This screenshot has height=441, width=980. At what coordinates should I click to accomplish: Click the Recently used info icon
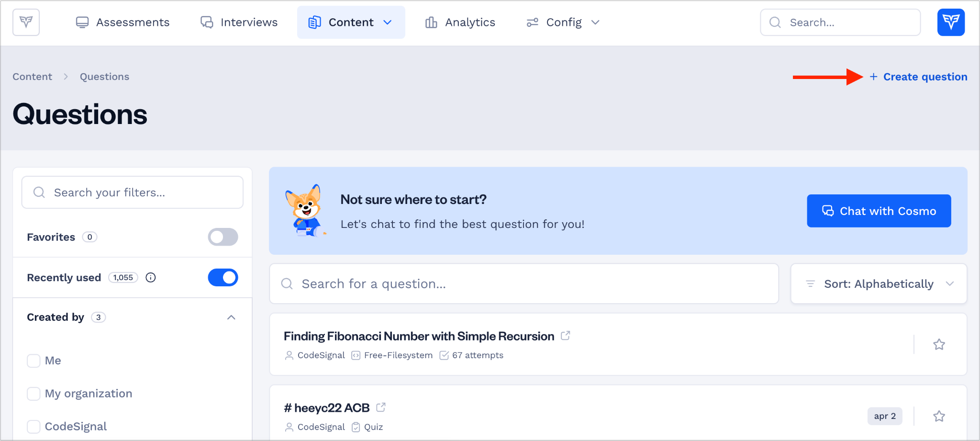tap(151, 278)
